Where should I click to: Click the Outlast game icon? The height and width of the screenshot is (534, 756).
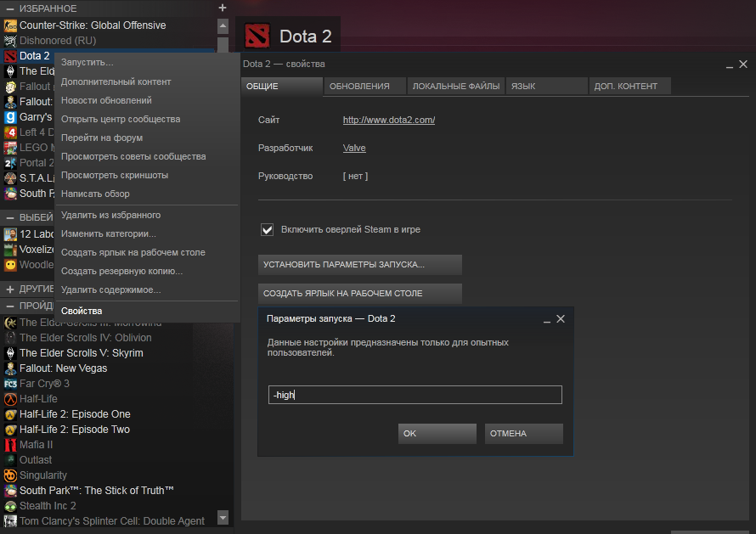(10, 460)
